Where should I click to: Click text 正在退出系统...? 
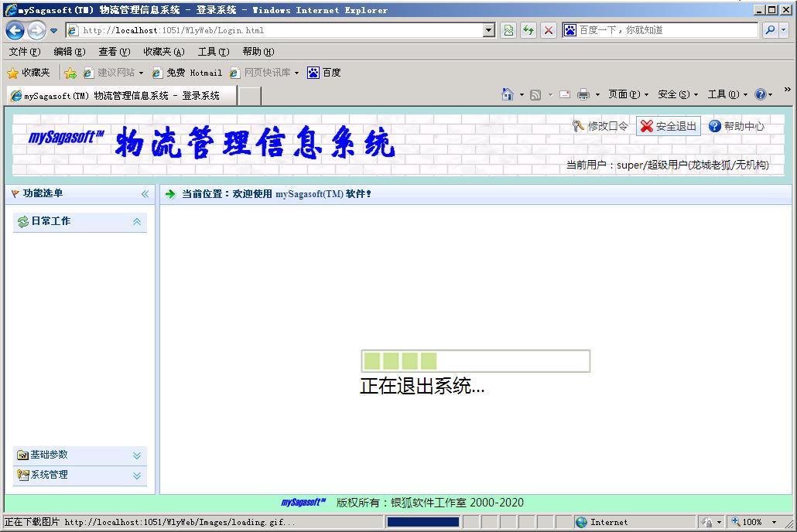pos(422,386)
